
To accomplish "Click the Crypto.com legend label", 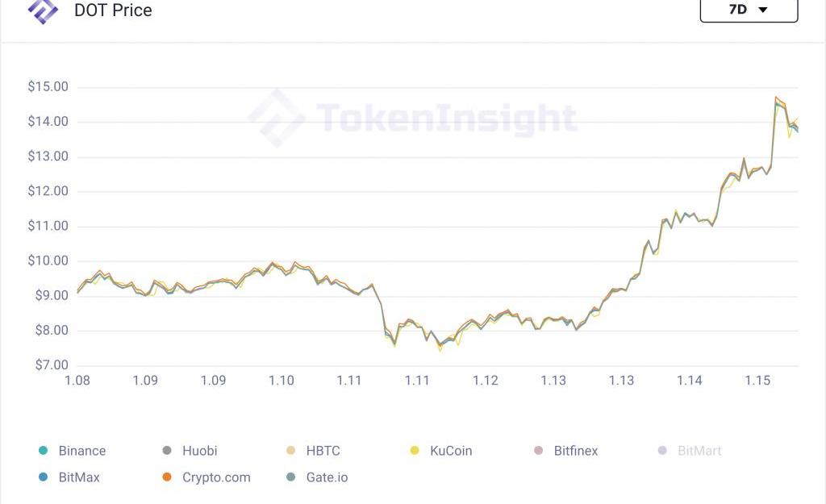I will (216, 477).
